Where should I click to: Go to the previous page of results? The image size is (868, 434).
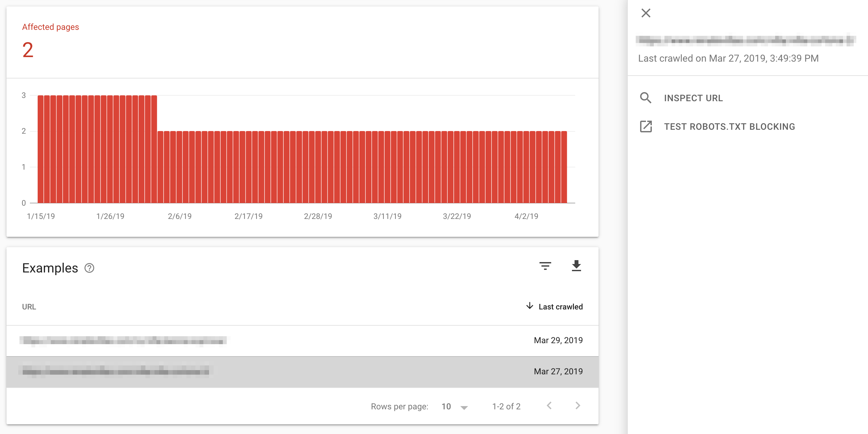[549, 406]
